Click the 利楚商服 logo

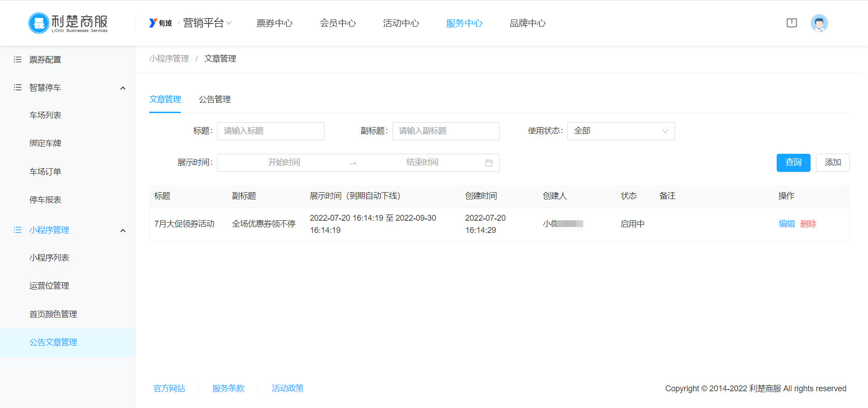68,23
